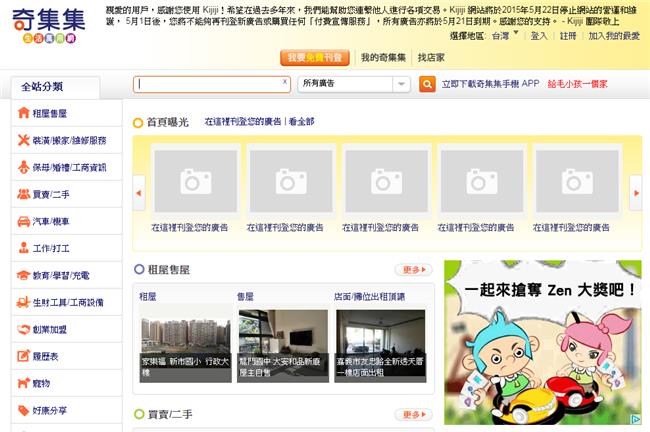
Task: Click the AdChoices icon on the Zen ad
Action: 636,419
